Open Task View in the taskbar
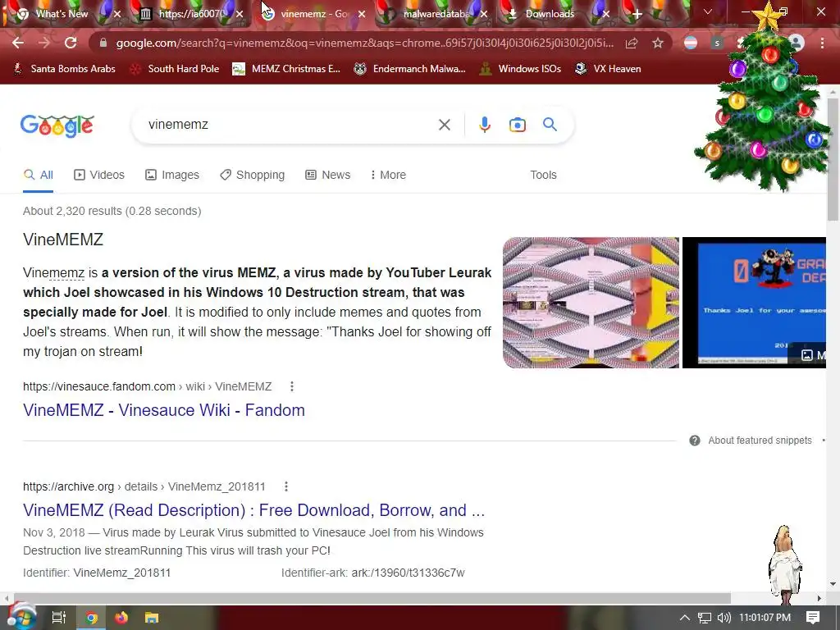Image resolution: width=840 pixels, height=630 pixels. click(58, 618)
